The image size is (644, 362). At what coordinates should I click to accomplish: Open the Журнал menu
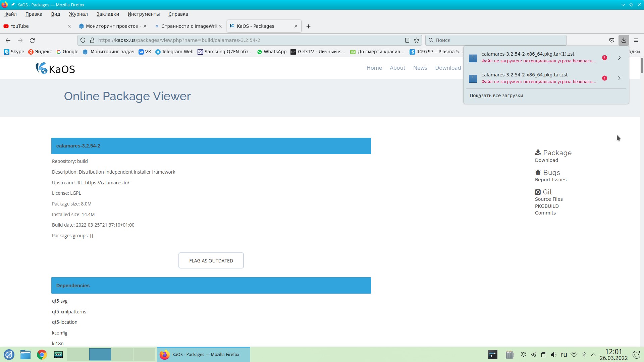click(78, 14)
